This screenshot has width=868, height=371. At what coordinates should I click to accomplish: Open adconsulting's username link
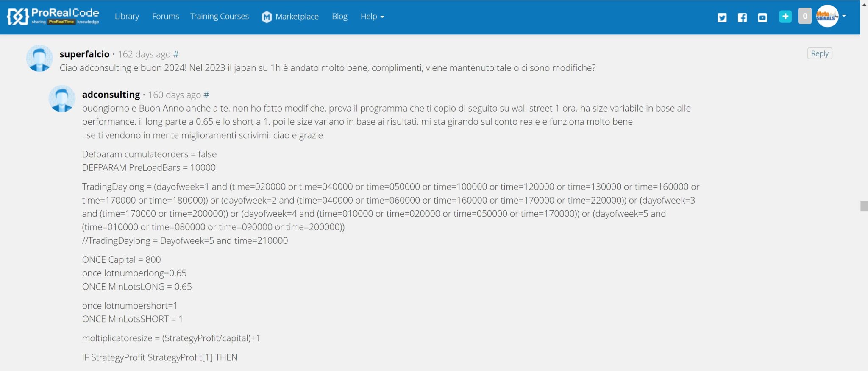click(x=111, y=95)
